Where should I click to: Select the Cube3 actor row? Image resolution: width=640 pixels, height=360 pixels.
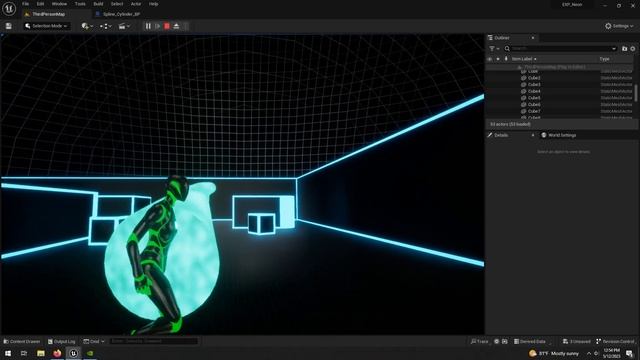(x=559, y=84)
